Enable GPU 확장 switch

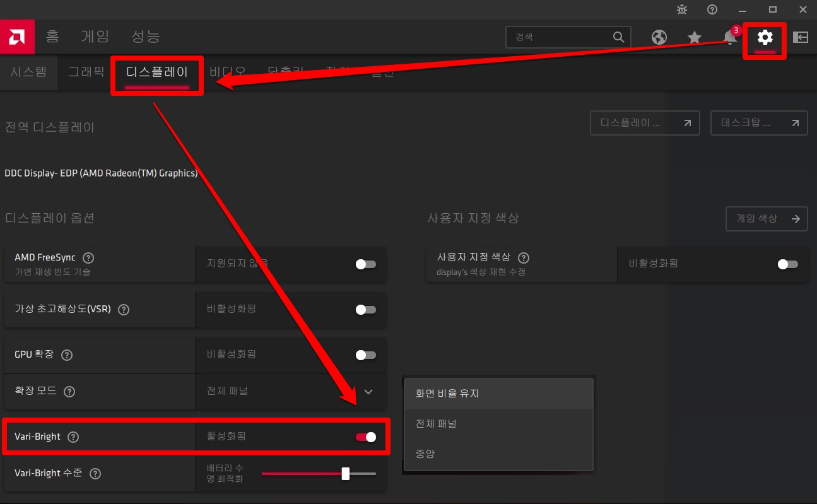366,355
